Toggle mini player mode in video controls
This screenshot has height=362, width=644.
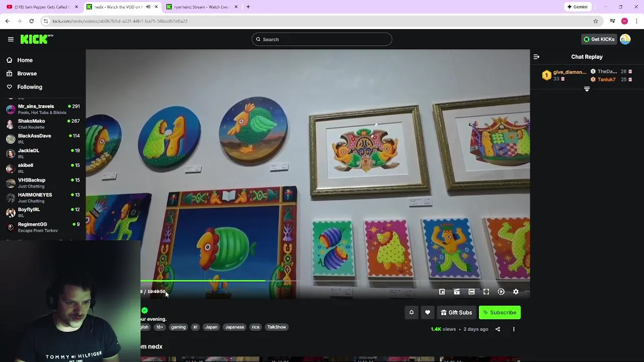click(x=442, y=292)
